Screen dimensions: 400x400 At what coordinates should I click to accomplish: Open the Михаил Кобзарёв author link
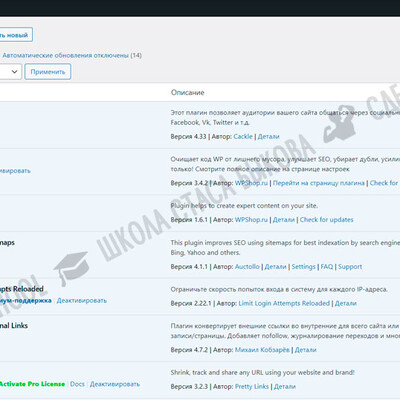[262, 350]
